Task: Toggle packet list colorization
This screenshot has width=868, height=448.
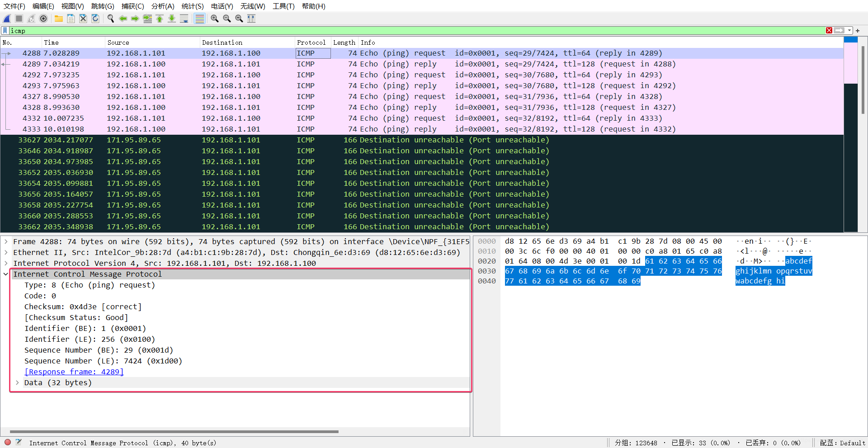Action: click(x=199, y=19)
